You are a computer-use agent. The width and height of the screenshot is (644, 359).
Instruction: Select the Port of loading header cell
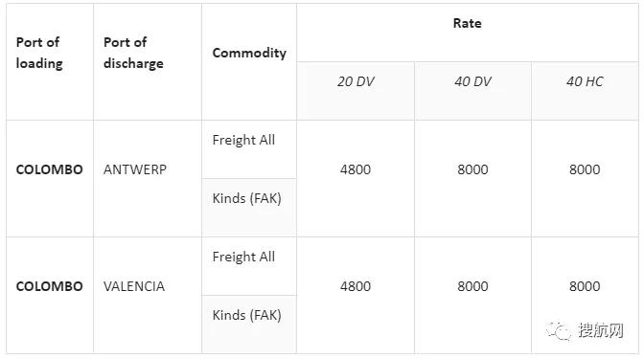[x=50, y=62]
